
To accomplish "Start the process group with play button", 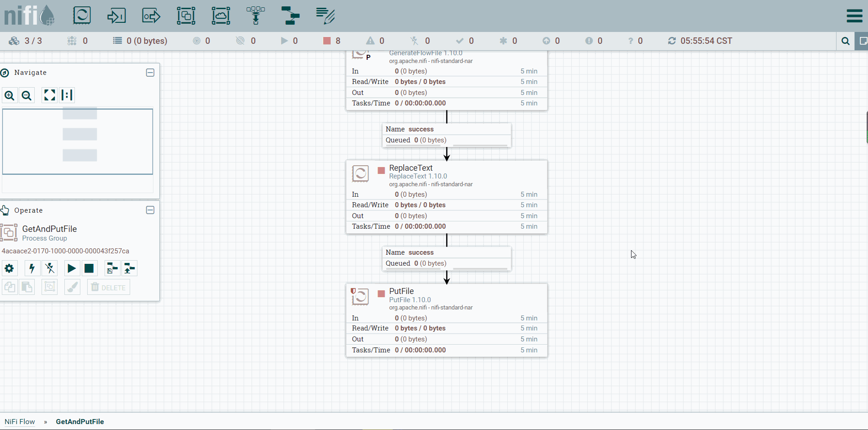I will pyautogui.click(x=71, y=268).
